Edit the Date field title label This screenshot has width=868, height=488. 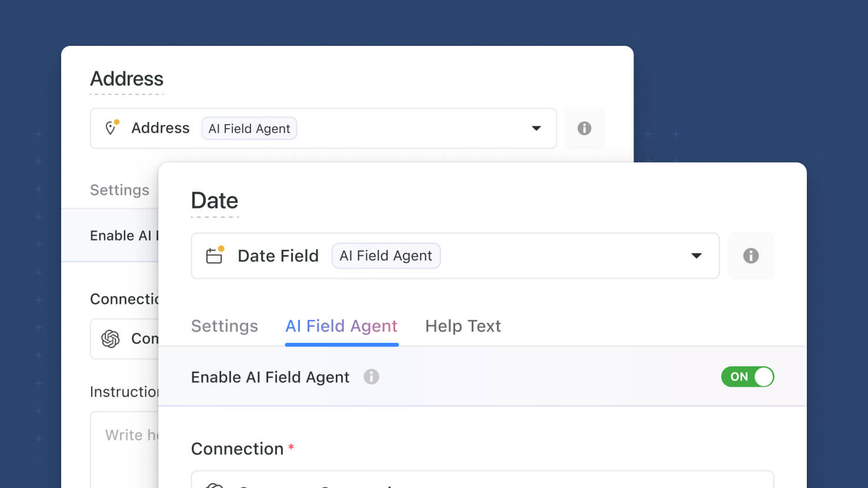[215, 201]
